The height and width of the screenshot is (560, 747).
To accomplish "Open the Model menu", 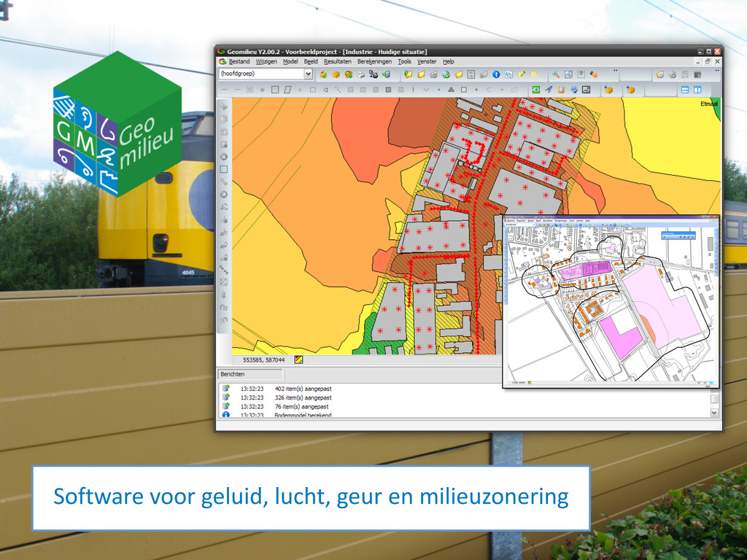I will point(290,61).
